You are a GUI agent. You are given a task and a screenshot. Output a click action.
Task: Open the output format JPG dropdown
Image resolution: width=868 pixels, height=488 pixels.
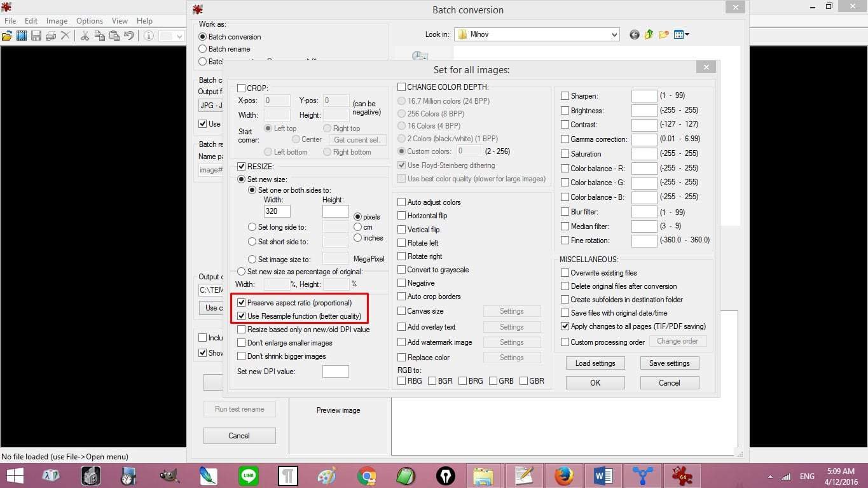click(209, 106)
